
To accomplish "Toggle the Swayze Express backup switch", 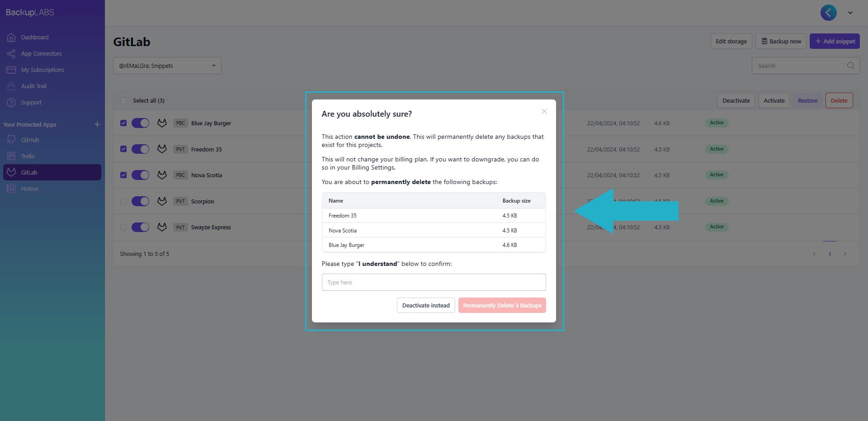I will tap(140, 227).
